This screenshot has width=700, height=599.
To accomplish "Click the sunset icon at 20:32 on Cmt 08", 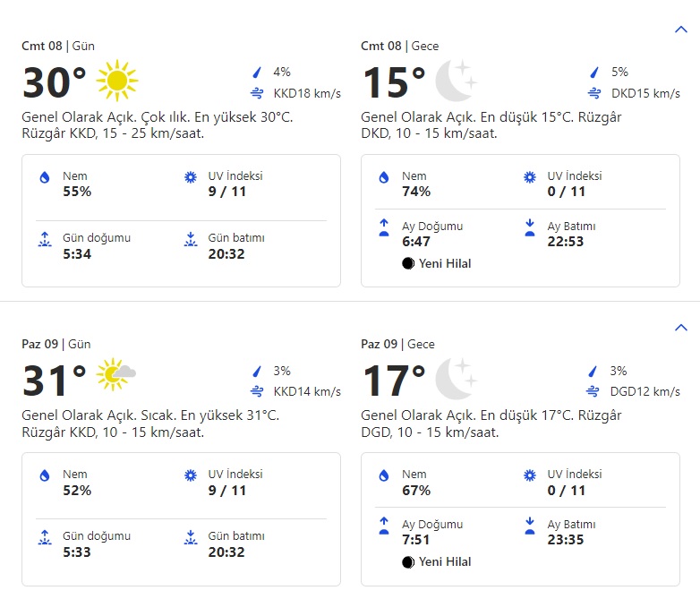I will click(190, 239).
